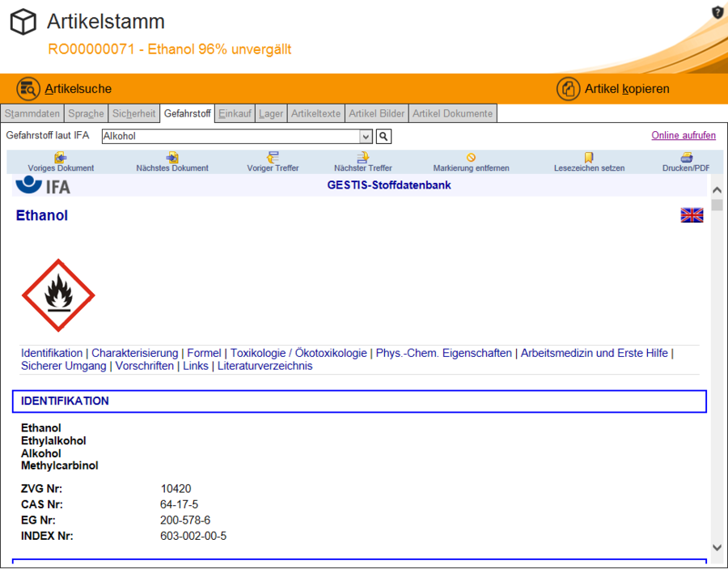Click Artikelsuche text button
Screen dimensions: 728x569
click(78, 89)
